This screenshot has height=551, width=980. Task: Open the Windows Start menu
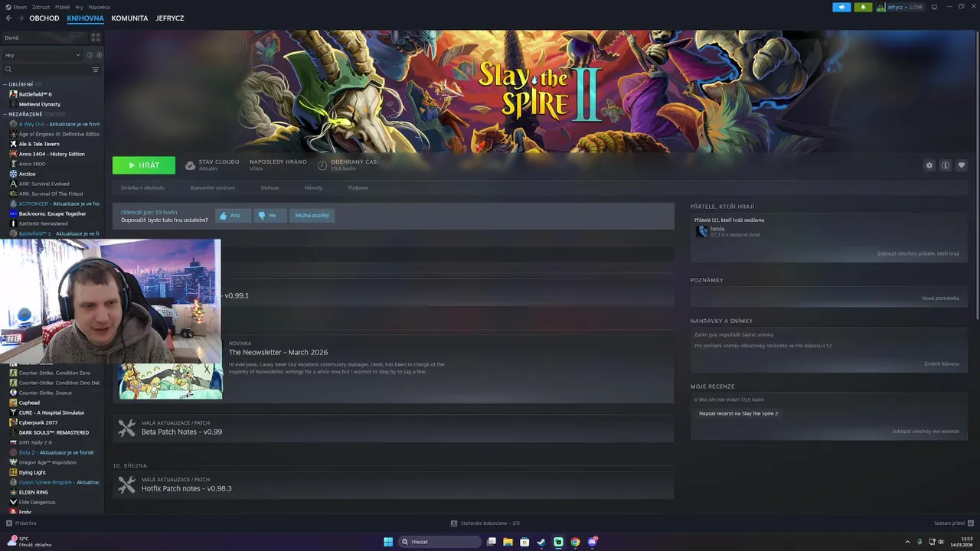tap(388, 542)
